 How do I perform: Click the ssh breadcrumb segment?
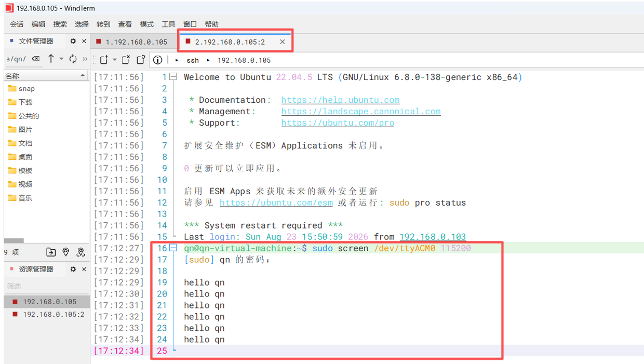(x=193, y=60)
